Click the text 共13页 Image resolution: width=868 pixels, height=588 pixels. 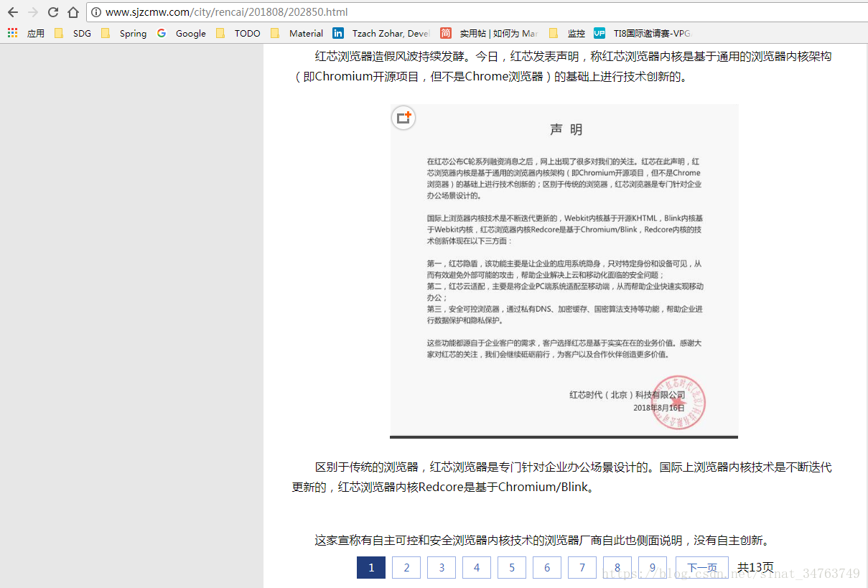pos(755,568)
